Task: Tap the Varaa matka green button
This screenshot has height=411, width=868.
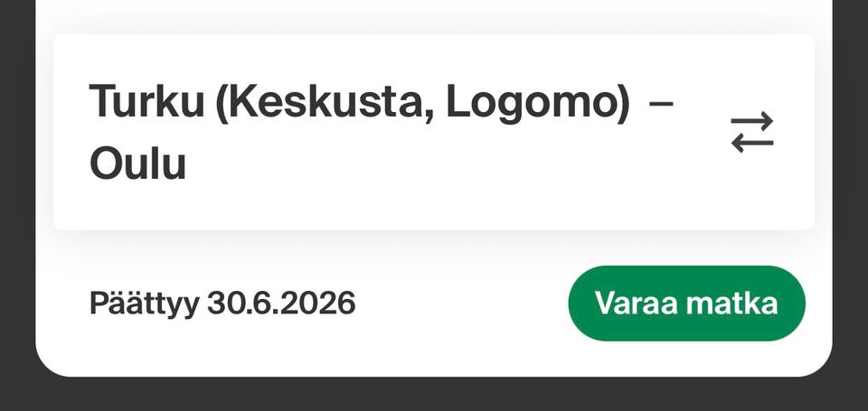Action: pyautogui.click(x=686, y=304)
